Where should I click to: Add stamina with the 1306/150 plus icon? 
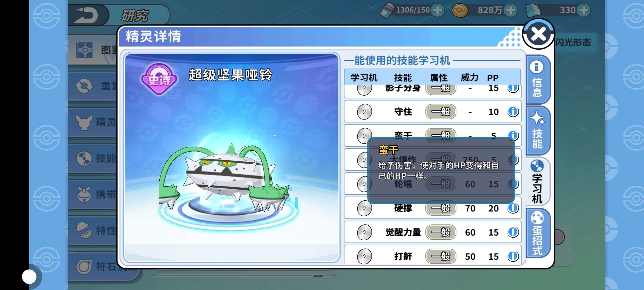click(438, 10)
